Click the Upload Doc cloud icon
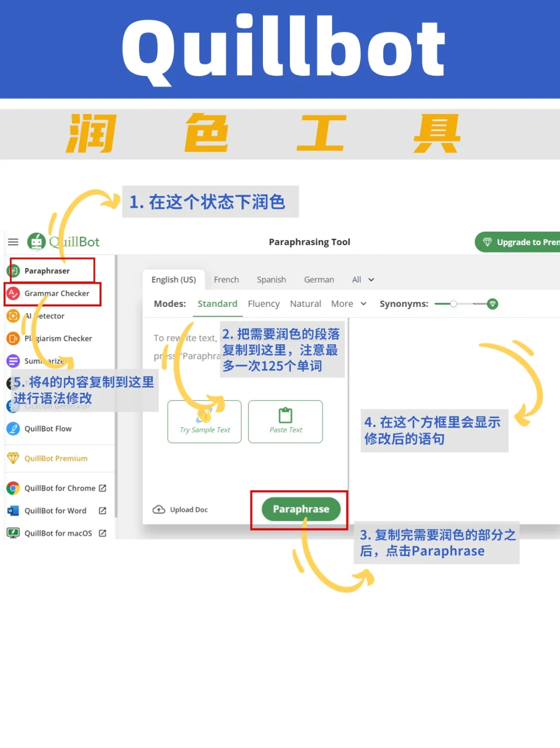The height and width of the screenshot is (748, 560). [159, 510]
